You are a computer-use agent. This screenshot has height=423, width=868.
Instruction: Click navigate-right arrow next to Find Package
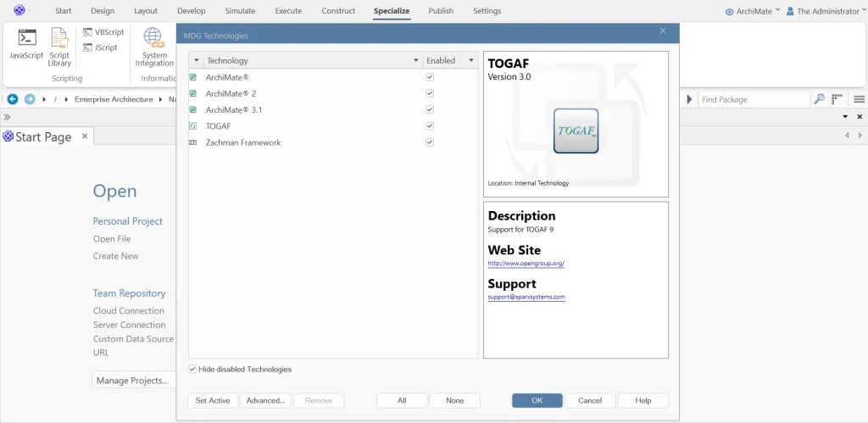tap(689, 99)
